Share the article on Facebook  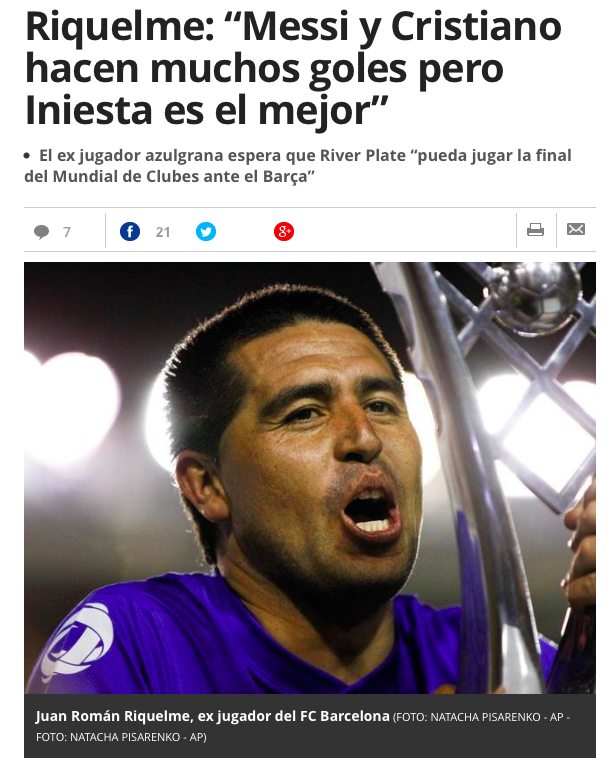[130, 231]
